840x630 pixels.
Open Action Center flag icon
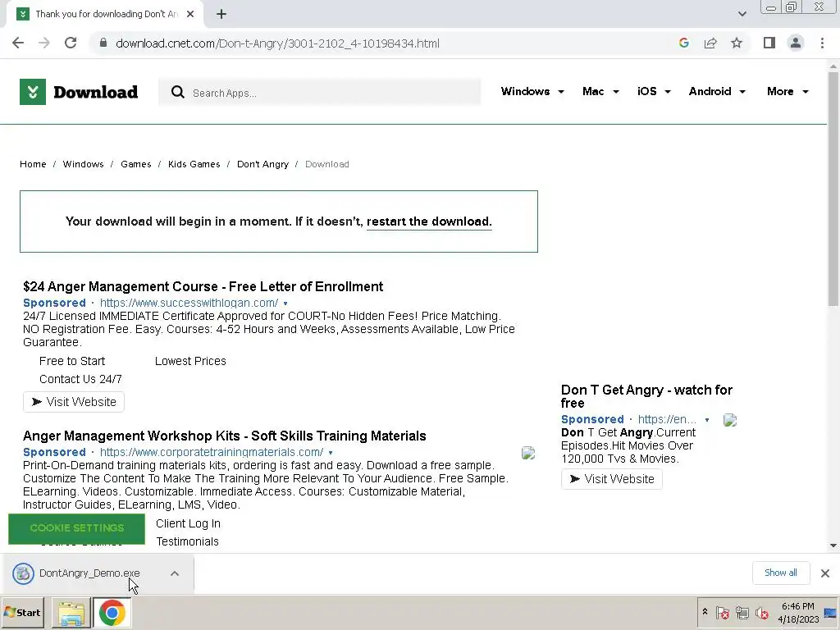click(723, 612)
